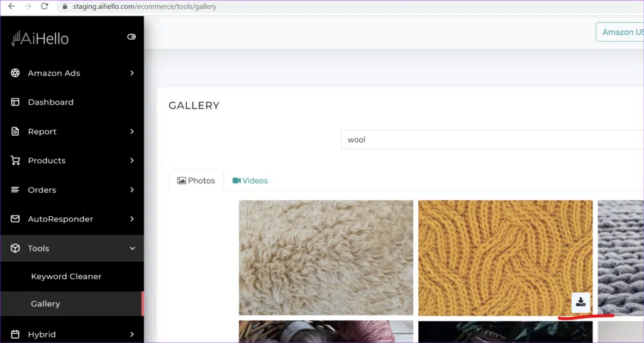
Task: Click the Amazon Ads sidebar icon
Action: pos(15,73)
